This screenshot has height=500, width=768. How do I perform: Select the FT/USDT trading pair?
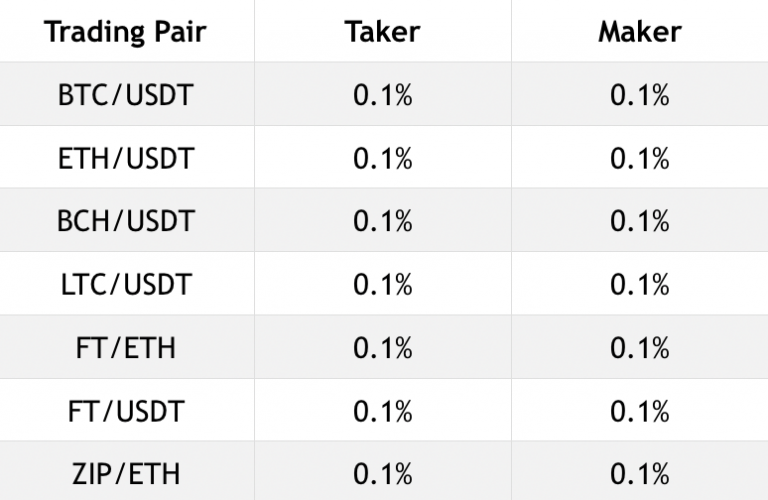pos(126,410)
